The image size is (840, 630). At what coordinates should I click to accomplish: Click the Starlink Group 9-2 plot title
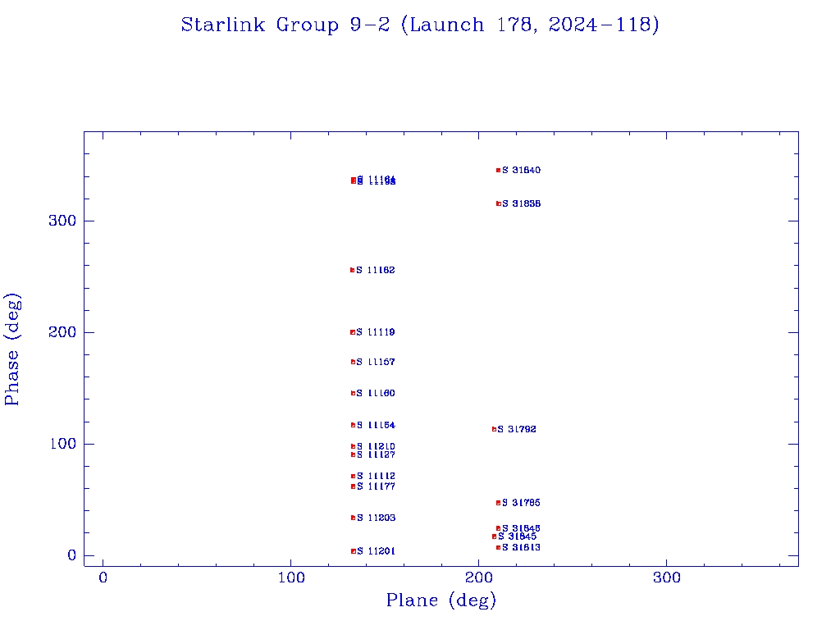(420, 25)
